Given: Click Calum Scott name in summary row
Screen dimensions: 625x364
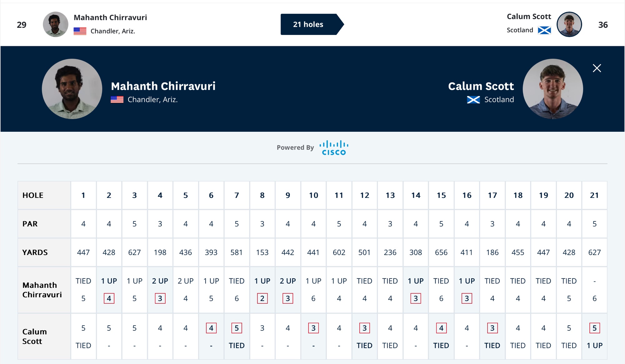Looking at the screenshot, I should pyautogui.click(x=529, y=17).
